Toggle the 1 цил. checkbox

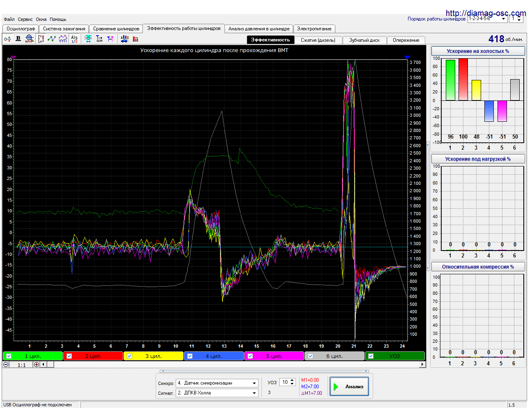click(9, 356)
